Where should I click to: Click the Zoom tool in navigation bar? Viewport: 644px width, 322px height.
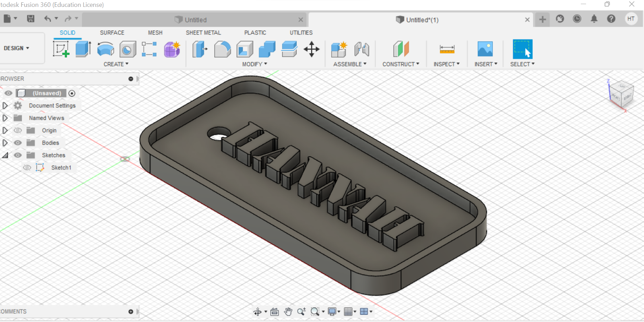tap(301, 312)
